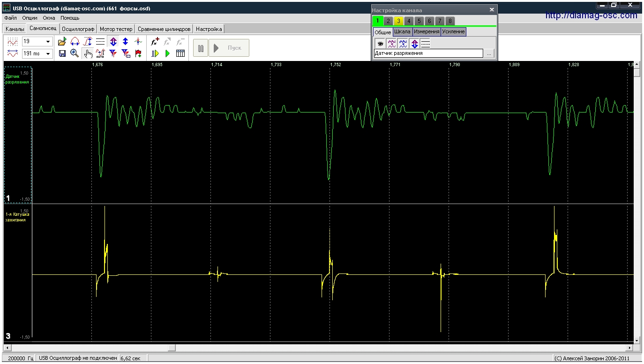The image size is (644, 364).
Task: Open the Усиление tab in channel settings
Action: [x=454, y=32]
